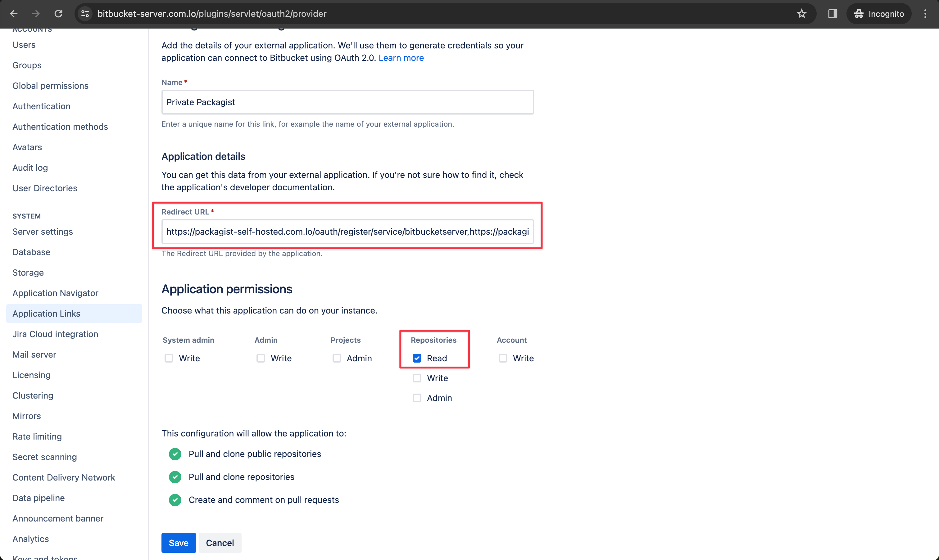
Task: Open the Global permissions settings page
Action: (x=50, y=85)
